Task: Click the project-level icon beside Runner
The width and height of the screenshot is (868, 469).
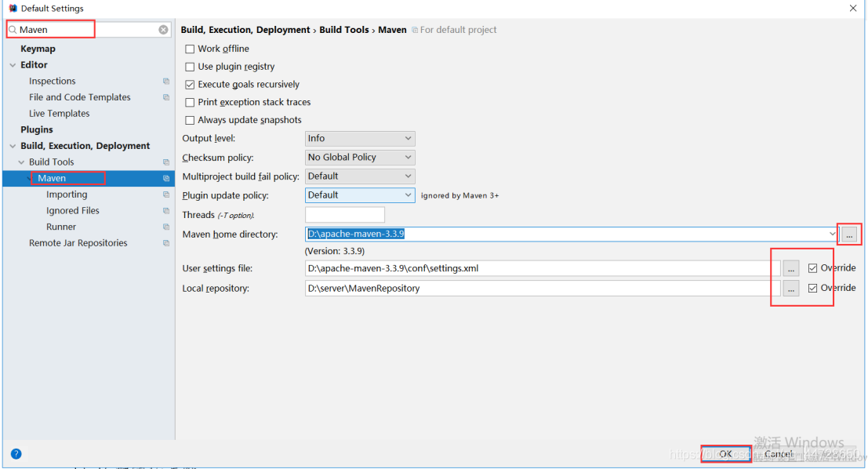Action: click(x=166, y=227)
